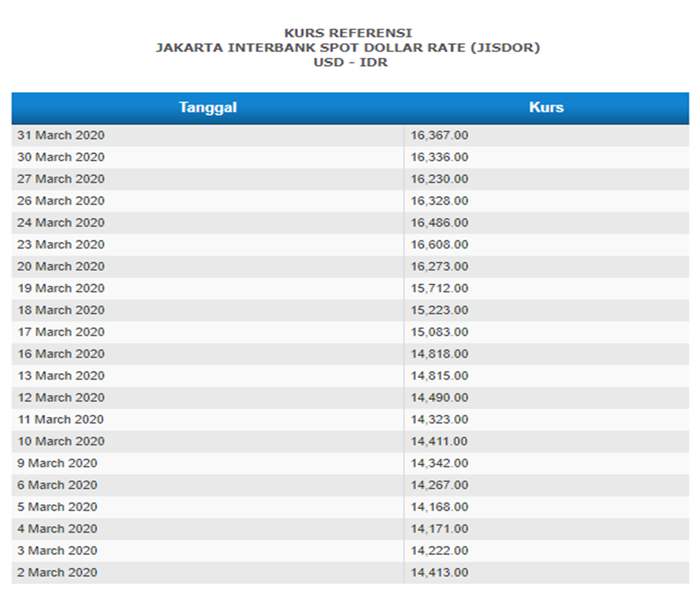This screenshot has width=700, height=593.
Task: Click the Kurs column header
Action: (x=546, y=108)
